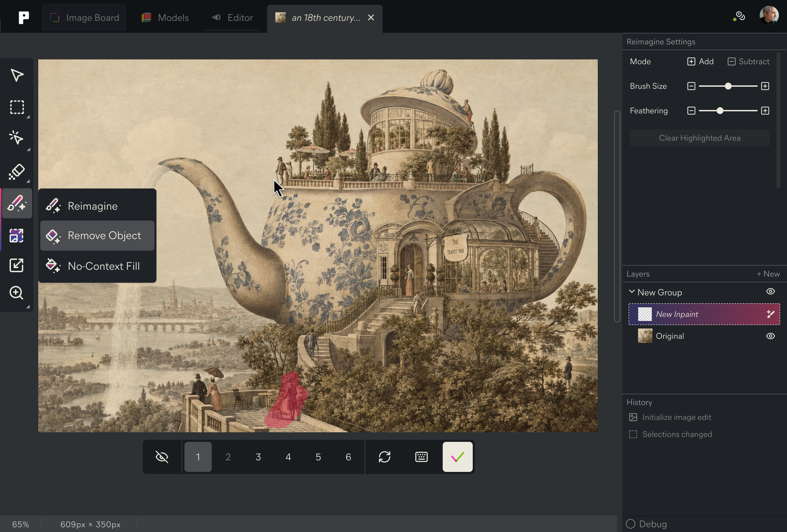Open the keyboard prompt icon
Image resolution: width=787 pixels, height=532 pixels.
tap(422, 457)
